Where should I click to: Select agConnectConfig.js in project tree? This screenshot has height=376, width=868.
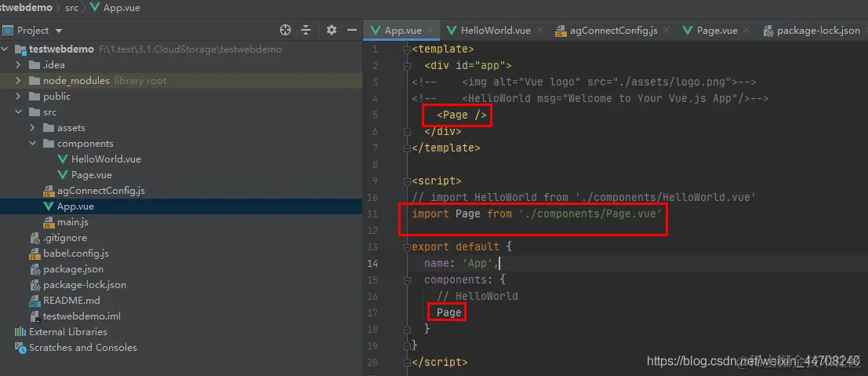(x=100, y=190)
